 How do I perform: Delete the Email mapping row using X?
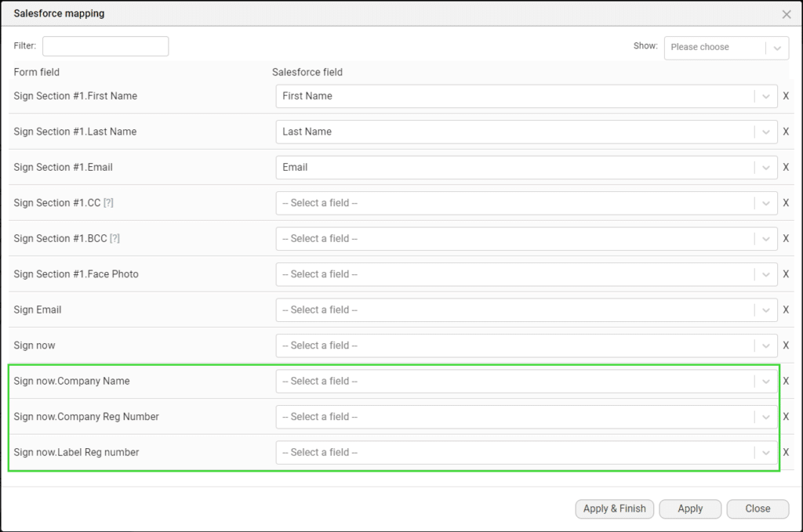point(786,168)
